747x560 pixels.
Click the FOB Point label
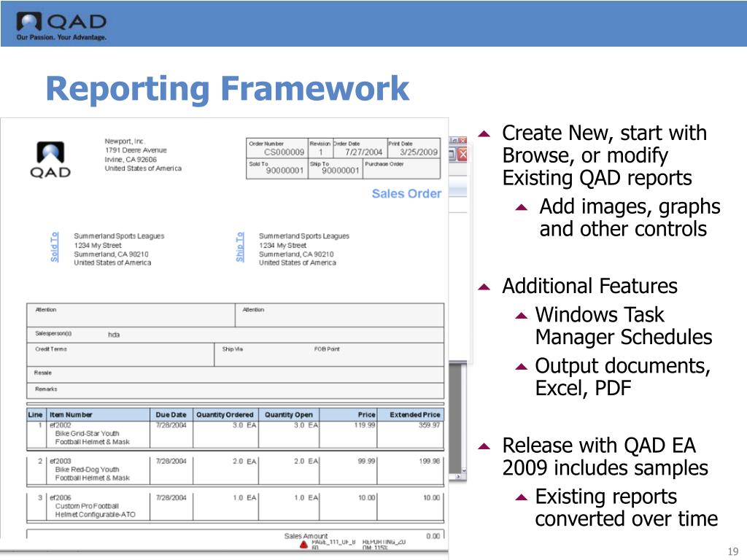pyautogui.click(x=327, y=349)
